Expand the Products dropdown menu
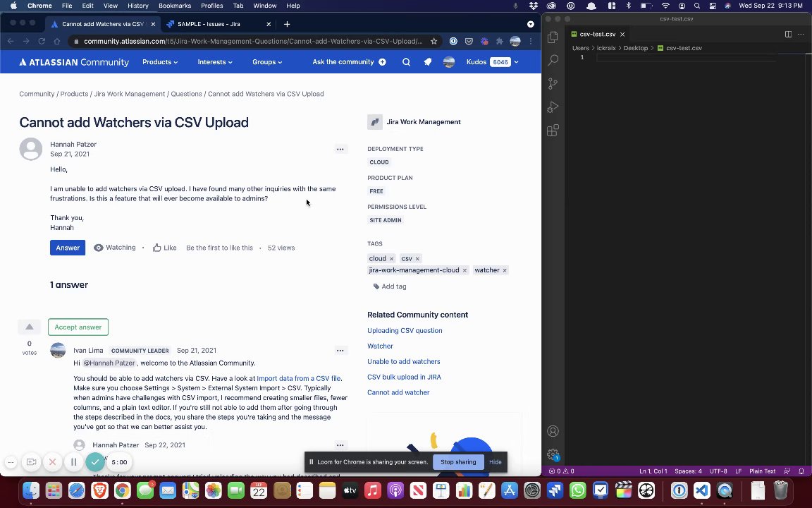The height and width of the screenshot is (508, 812). [x=160, y=62]
